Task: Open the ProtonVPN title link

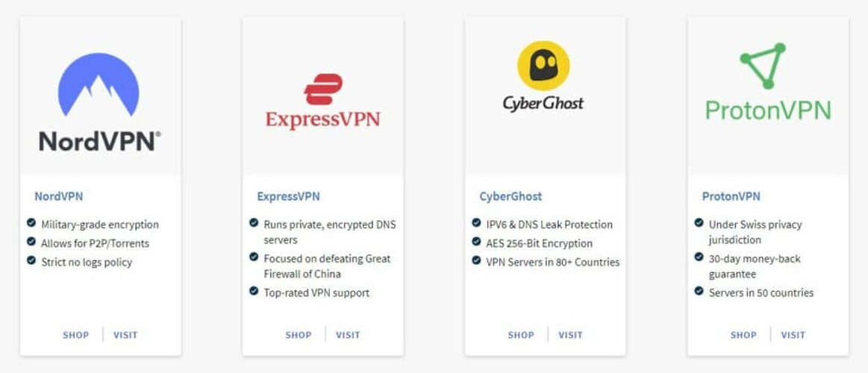Action: 731,197
